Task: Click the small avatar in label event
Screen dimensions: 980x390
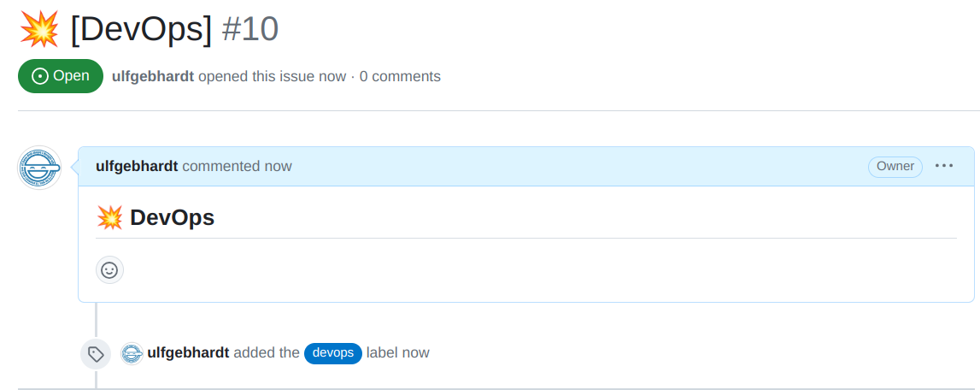Action: (132, 353)
